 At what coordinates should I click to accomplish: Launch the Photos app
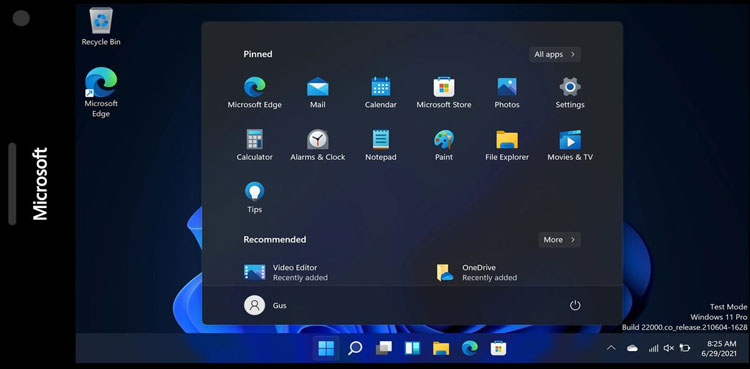point(507,93)
